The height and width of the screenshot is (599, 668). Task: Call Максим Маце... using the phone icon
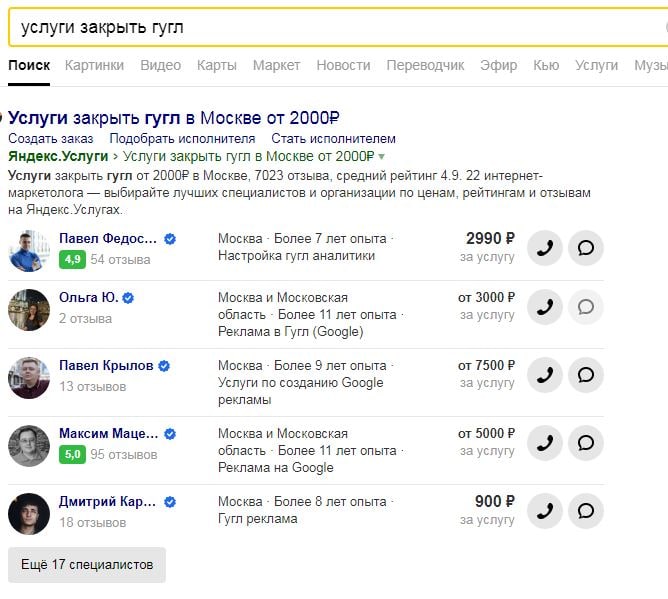point(545,443)
